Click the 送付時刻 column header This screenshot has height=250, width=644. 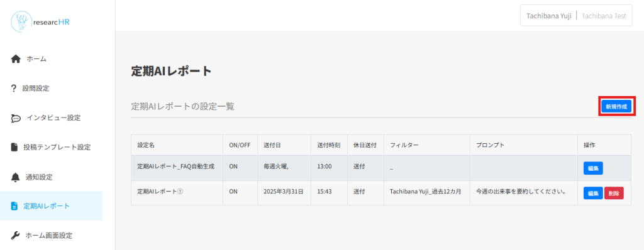pyautogui.click(x=328, y=145)
